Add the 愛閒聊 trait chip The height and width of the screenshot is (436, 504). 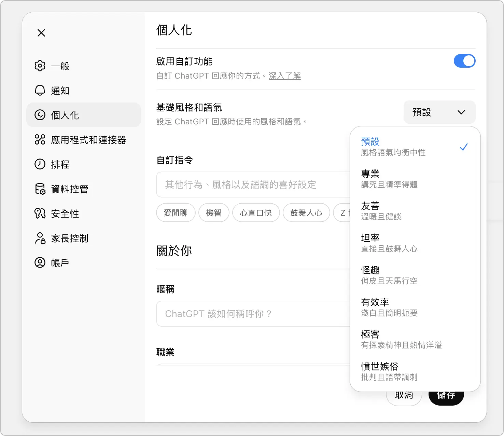[x=176, y=213]
